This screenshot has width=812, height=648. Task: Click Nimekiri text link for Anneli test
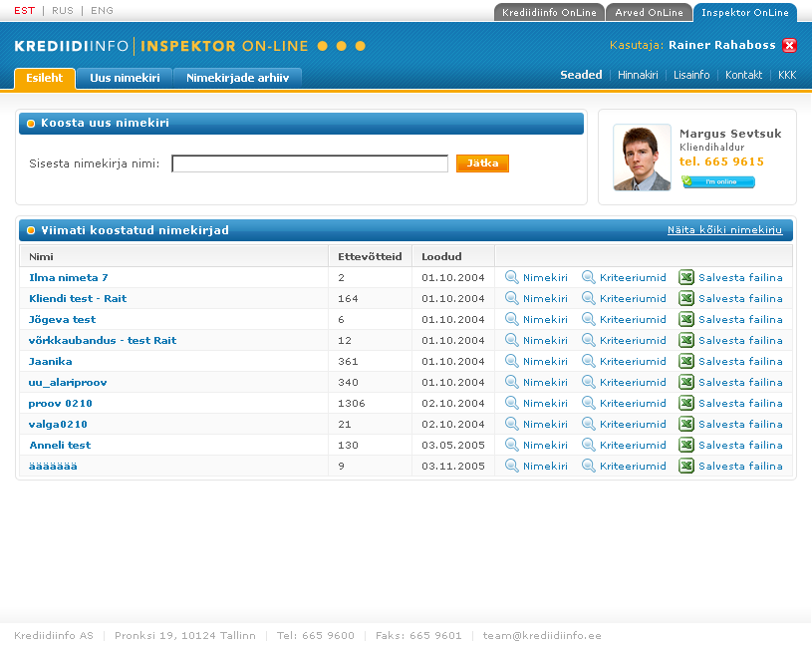545,445
